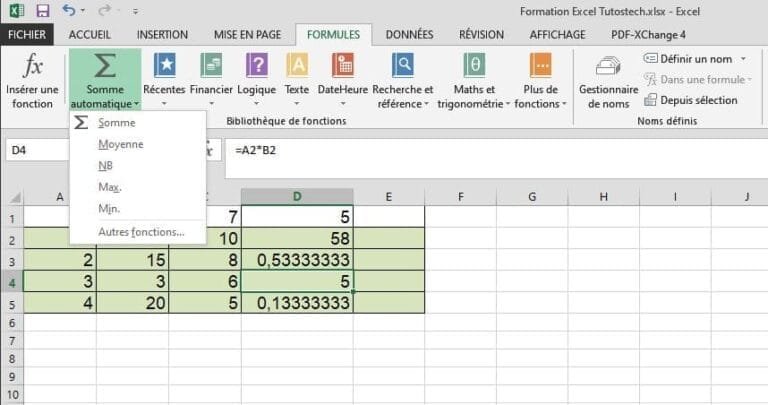Click the Somme automatique sigma icon
Image resolution: width=768 pixels, height=405 pixels.
(x=105, y=66)
